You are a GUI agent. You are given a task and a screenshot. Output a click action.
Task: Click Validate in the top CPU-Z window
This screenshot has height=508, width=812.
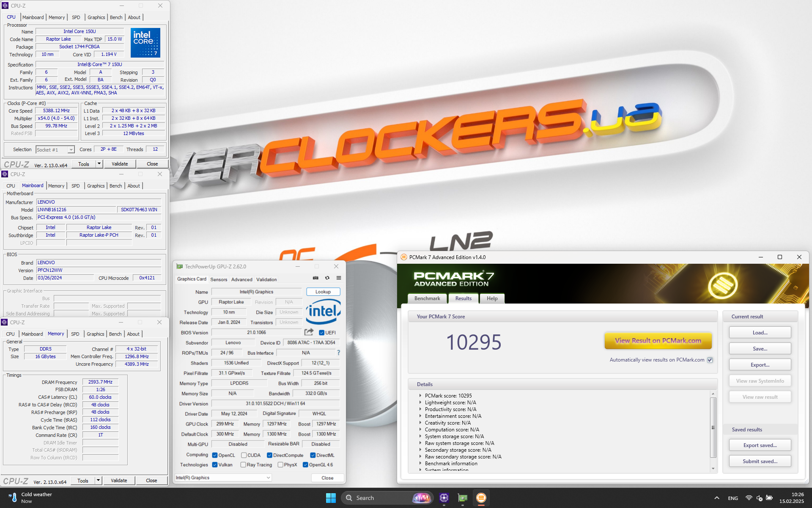tap(120, 164)
